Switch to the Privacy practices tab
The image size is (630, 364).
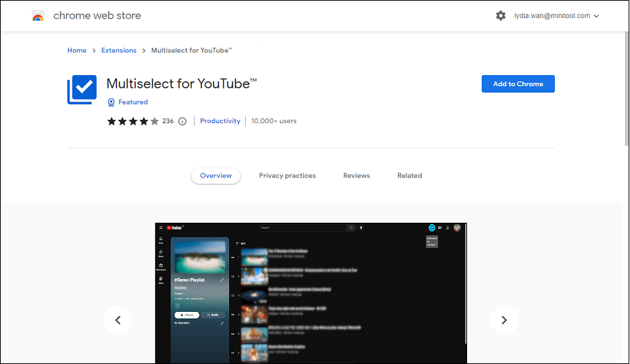point(288,175)
